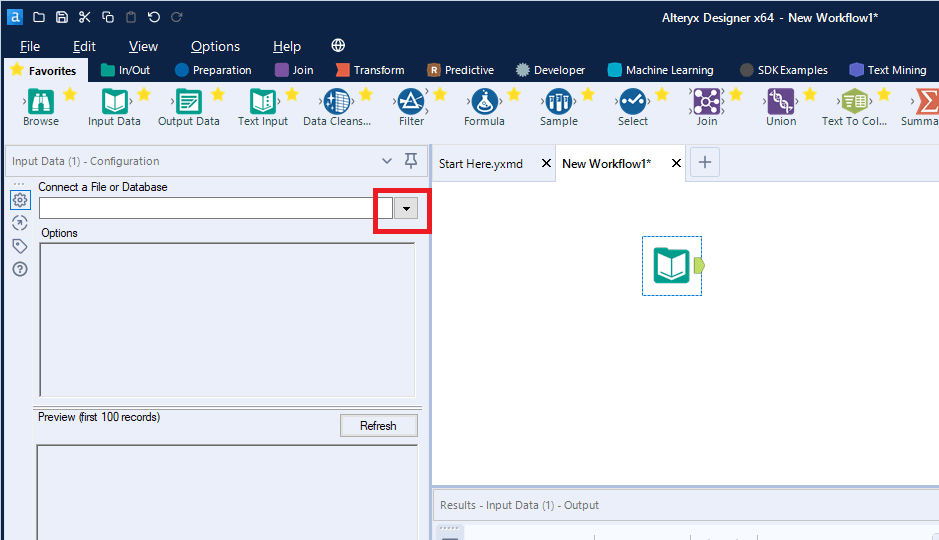Toggle favorite star on Text Input tool

pyautogui.click(x=292, y=94)
